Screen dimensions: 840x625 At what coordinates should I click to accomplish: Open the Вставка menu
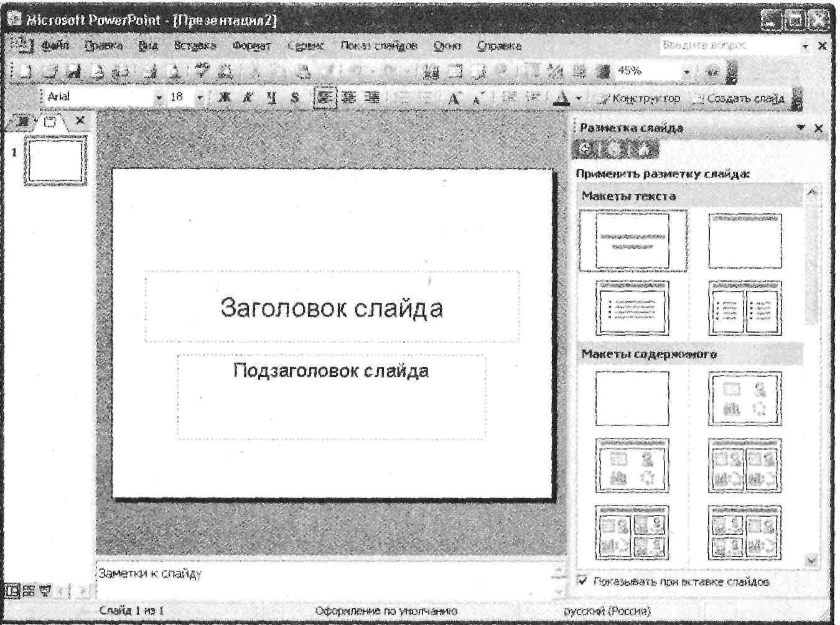[195, 45]
